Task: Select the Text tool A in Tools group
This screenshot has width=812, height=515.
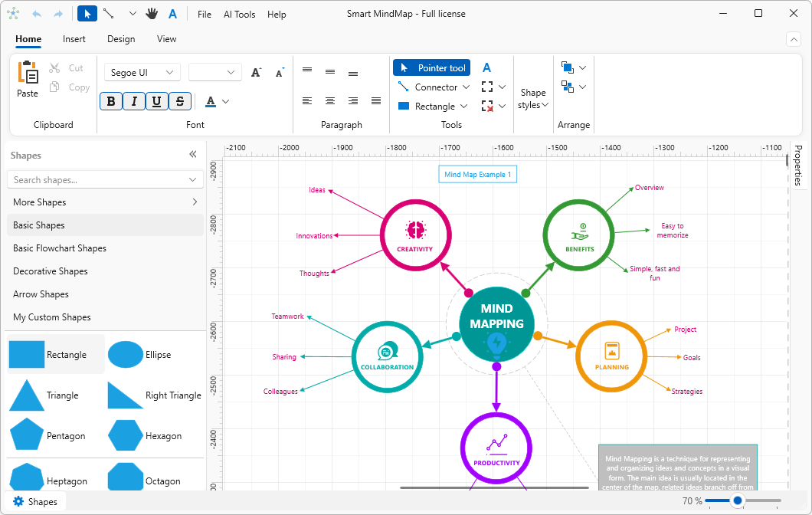Action: click(x=486, y=67)
